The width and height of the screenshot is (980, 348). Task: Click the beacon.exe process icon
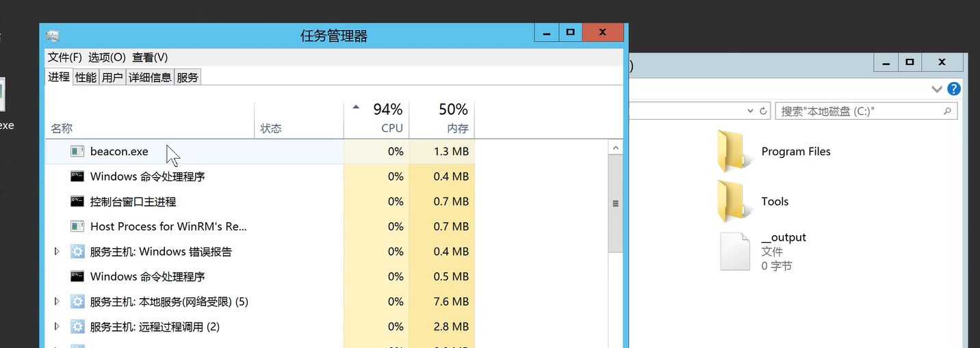click(x=77, y=152)
